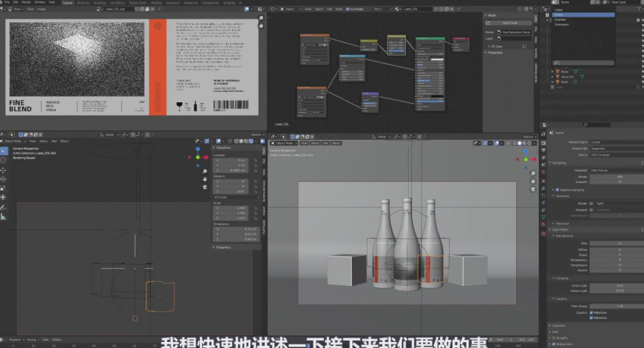Click the pan hand icon in image editor
Viewport: 644px width, 348px height.
tap(261, 27)
